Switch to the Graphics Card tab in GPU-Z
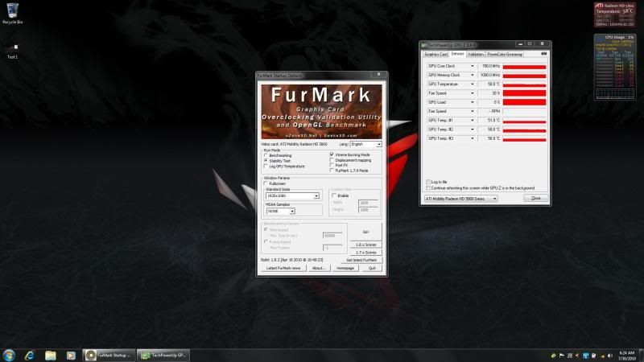Screen dimensions: 644x362 click(x=436, y=54)
